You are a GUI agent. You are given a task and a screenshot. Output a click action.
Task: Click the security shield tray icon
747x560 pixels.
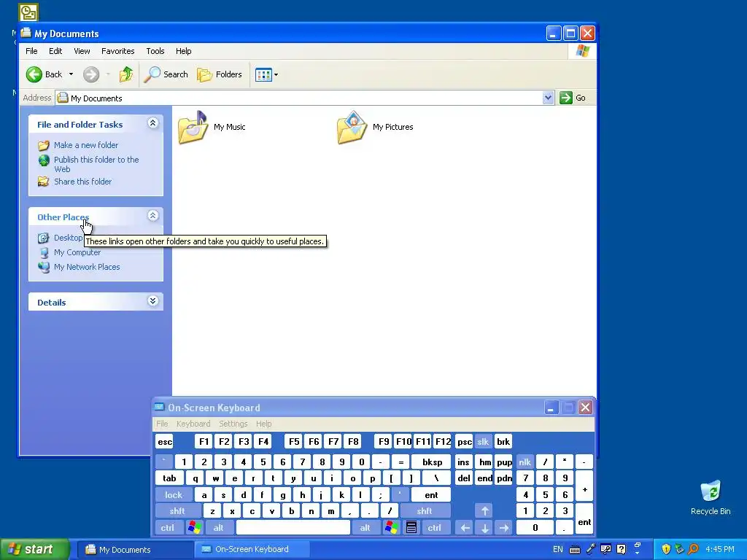coord(666,550)
